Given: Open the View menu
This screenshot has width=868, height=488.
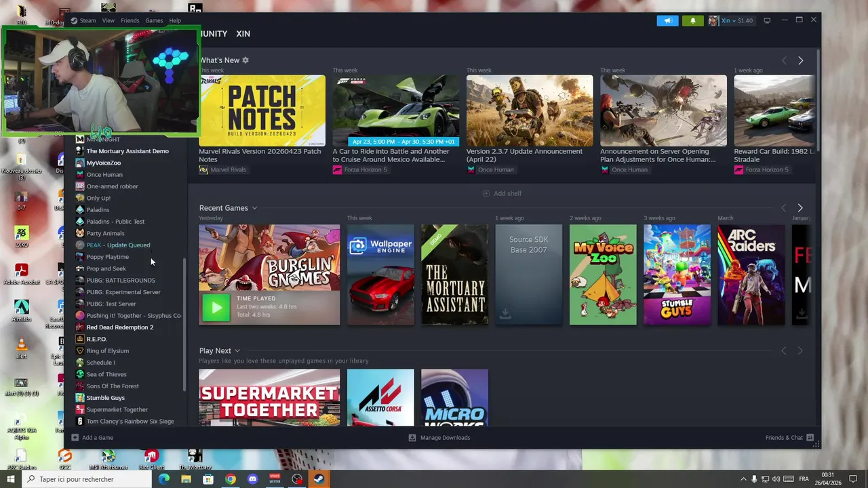Looking at the screenshot, I should pyautogui.click(x=108, y=20).
